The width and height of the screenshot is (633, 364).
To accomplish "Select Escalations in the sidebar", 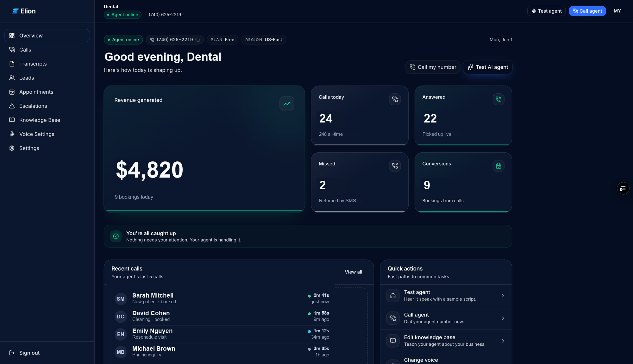I will point(47,106).
